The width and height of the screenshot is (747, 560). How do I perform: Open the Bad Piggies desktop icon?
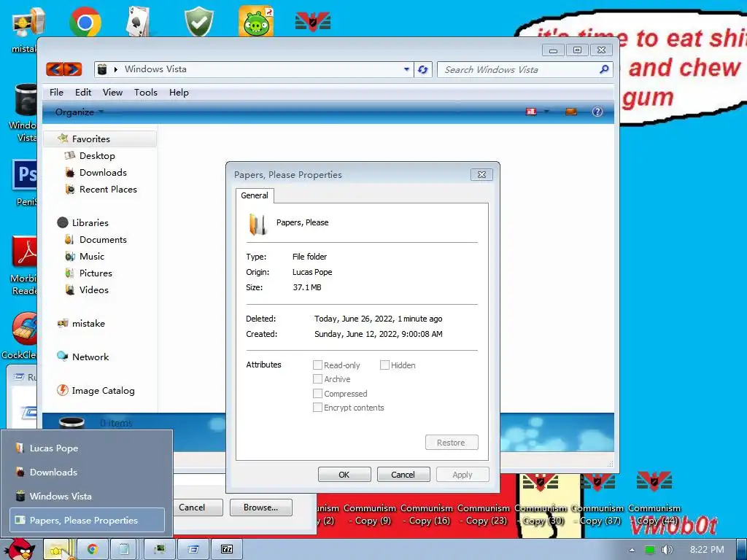(x=256, y=21)
